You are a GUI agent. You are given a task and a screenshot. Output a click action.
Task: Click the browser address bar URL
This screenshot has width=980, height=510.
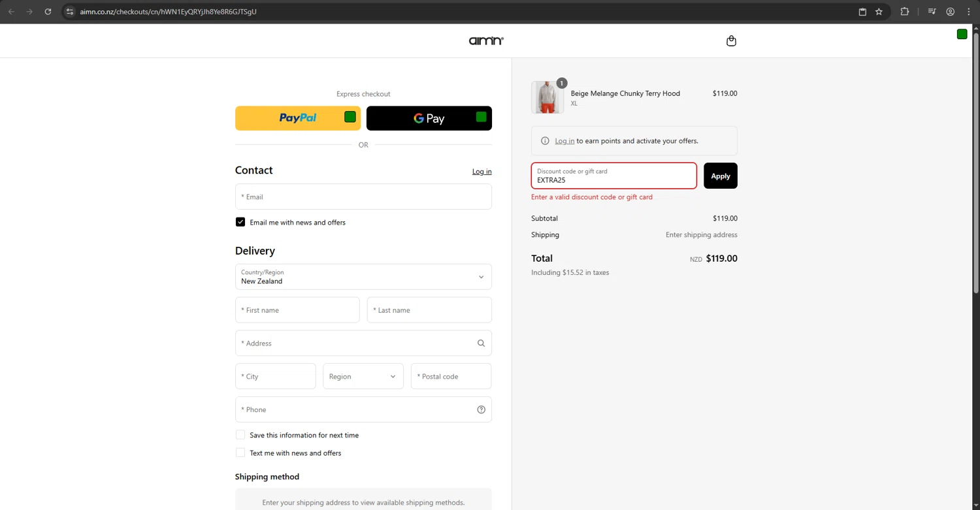[169, 12]
